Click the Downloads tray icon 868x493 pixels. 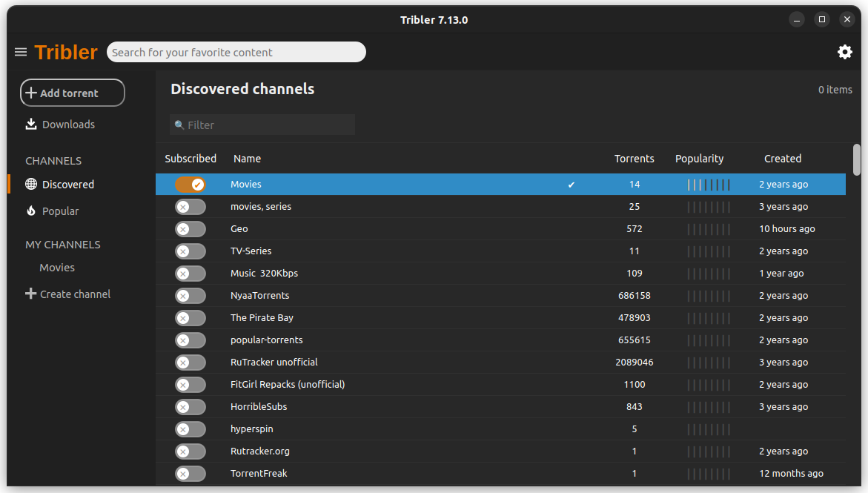pos(31,124)
